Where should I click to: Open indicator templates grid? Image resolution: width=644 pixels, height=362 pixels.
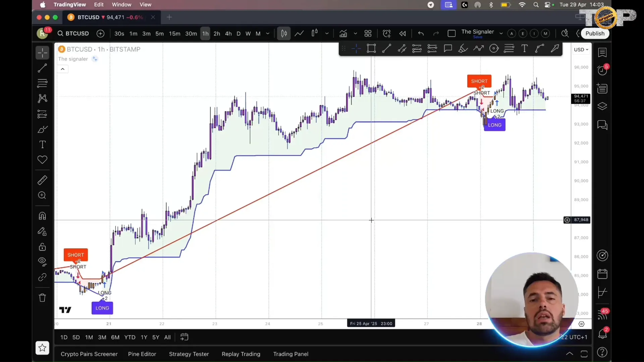(x=368, y=34)
